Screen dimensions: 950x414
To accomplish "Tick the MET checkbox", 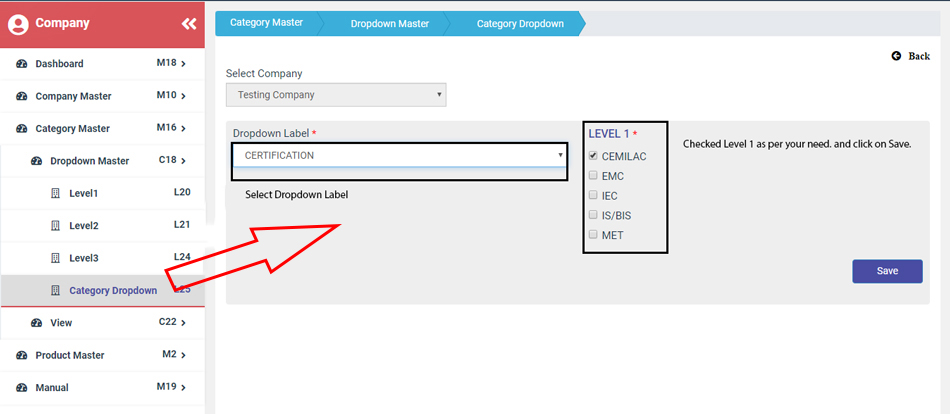I will pos(594,235).
